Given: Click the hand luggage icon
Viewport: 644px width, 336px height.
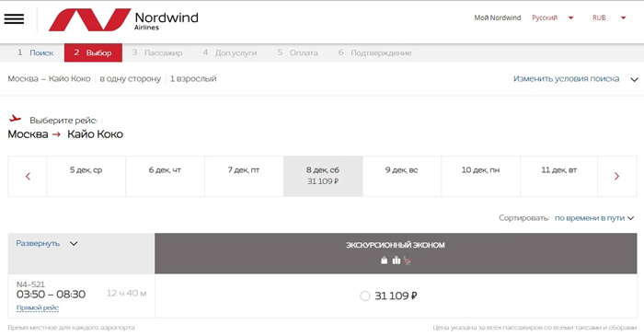Looking at the screenshot, I should 384,260.
